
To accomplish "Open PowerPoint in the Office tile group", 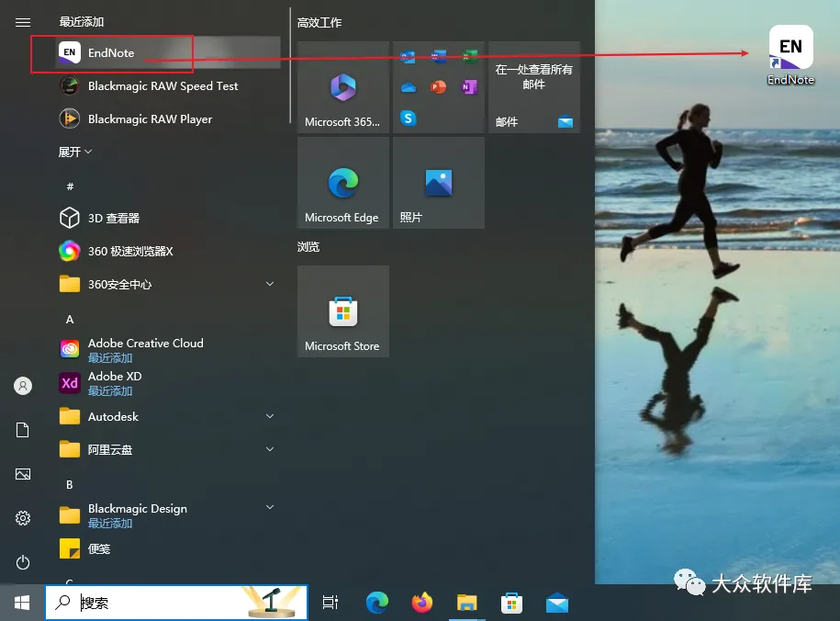I will pos(439,87).
